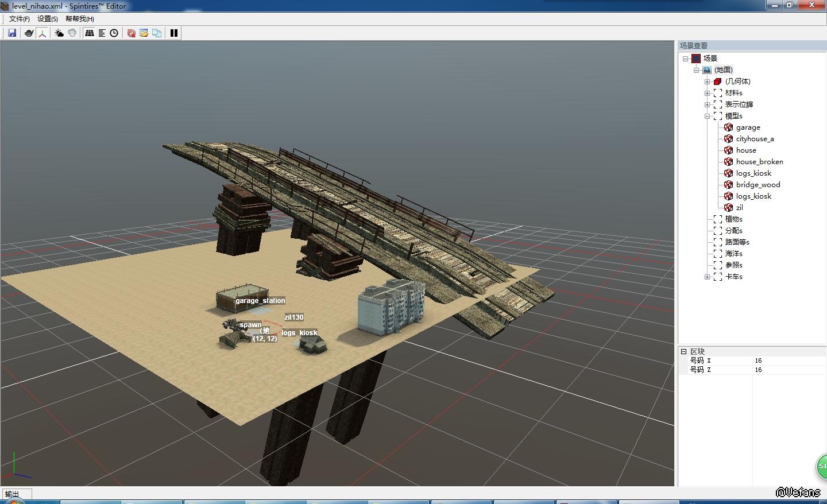This screenshot has height=504, width=827.
Task: Click the dashed-box icon beside 分配s
Action: point(717,231)
